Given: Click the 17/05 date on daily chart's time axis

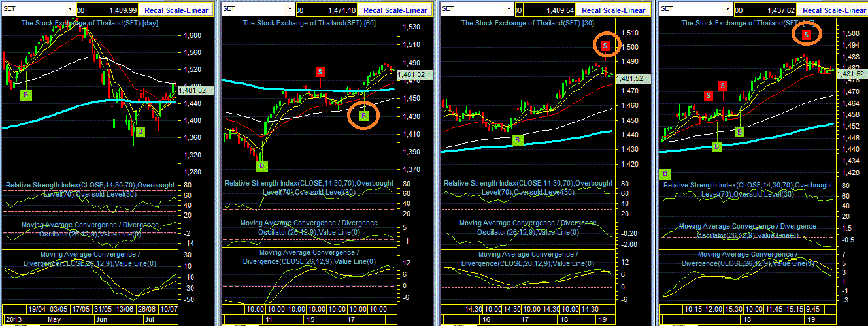Looking at the screenshot, I should [x=81, y=309].
